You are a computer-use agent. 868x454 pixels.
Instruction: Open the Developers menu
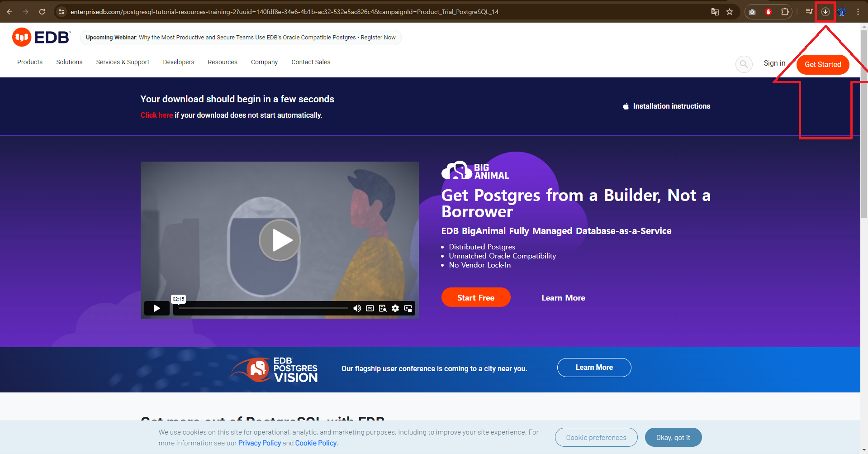[179, 62]
